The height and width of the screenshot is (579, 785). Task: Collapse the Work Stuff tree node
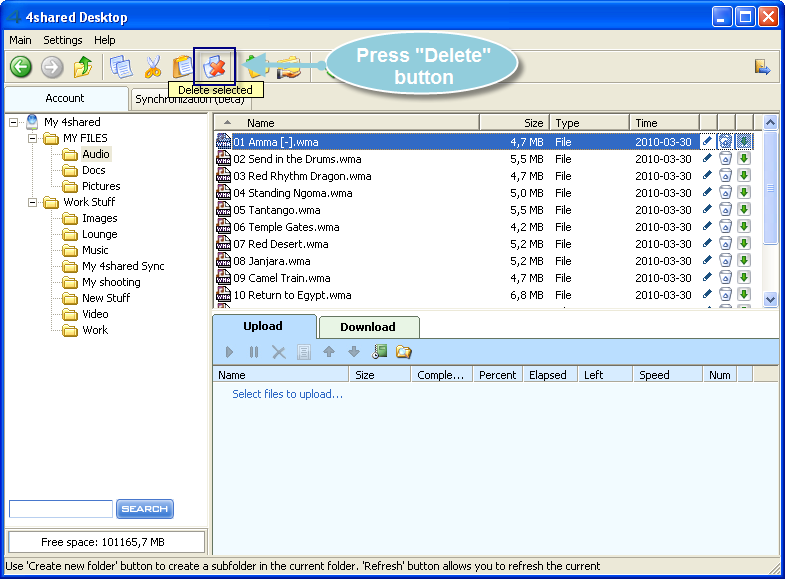coord(33,202)
